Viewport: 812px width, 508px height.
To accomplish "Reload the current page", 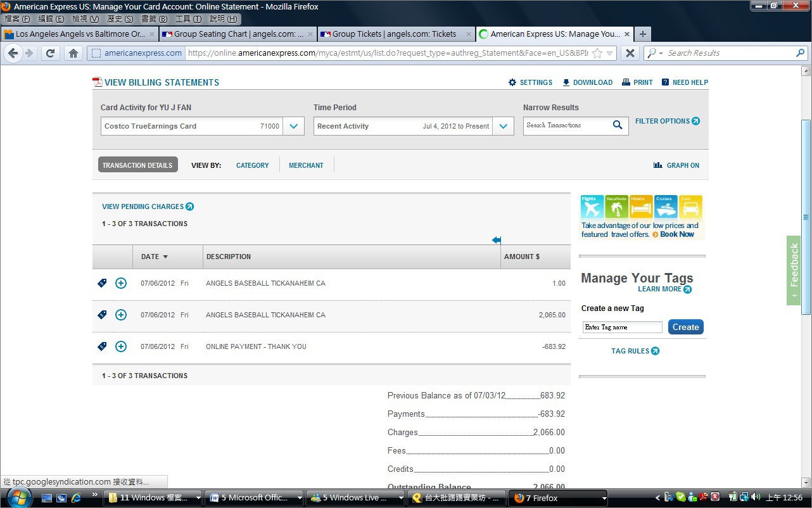I will pyautogui.click(x=51, y=53).
